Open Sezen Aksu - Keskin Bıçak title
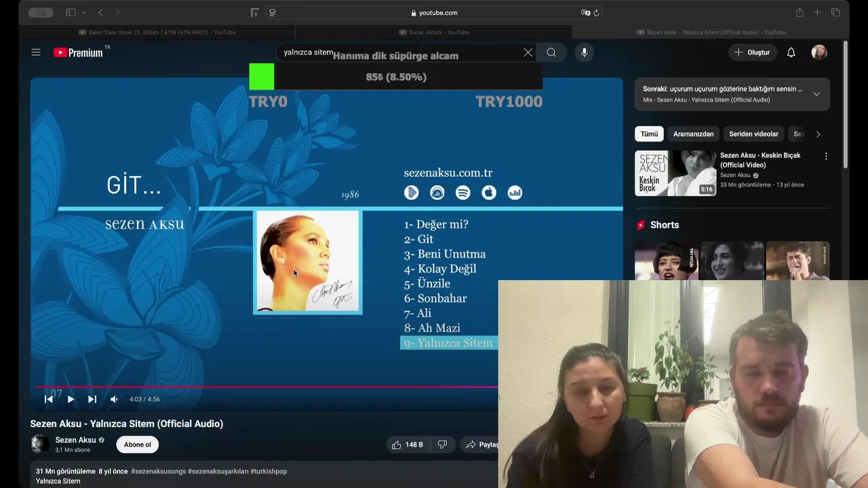The height and width of the screenshot is (488, 868). [x=760, y=160]
